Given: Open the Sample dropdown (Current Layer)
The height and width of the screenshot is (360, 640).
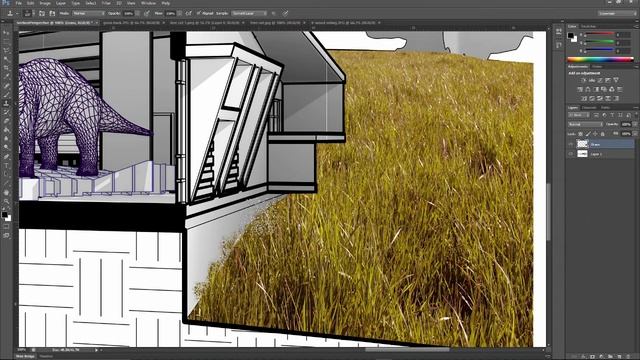Looking at the screenshot, I should [249, 13].
